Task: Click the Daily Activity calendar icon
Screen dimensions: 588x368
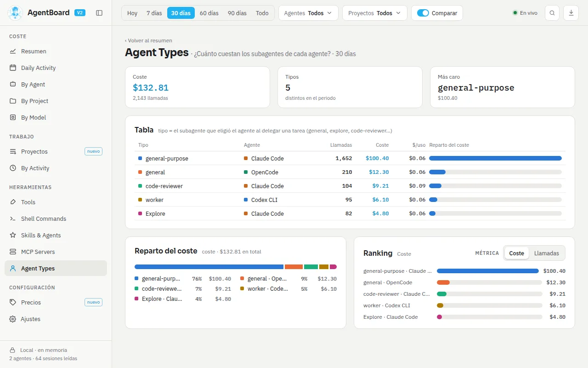Action: point(13,68)
